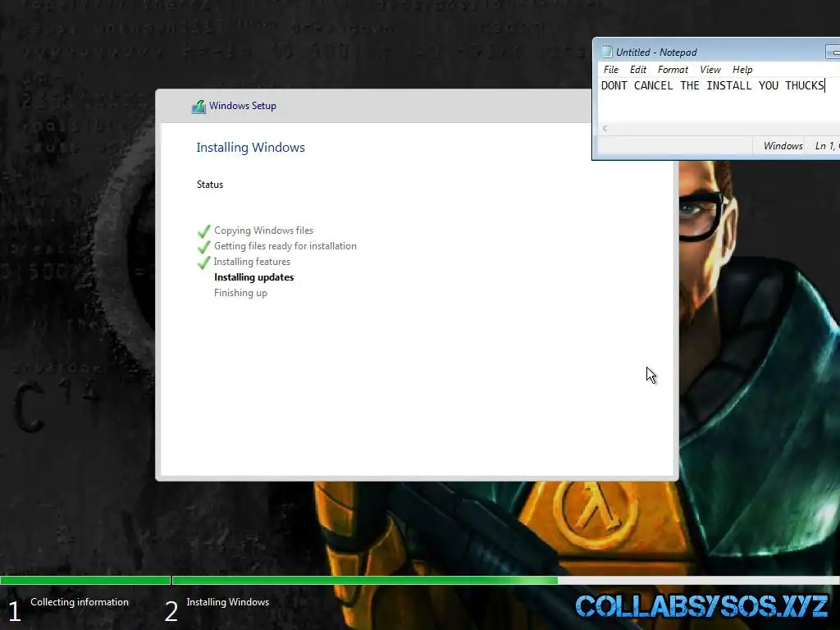Screen dimensions: 840x630
Task: Click the Windows Setup title icon
Action: coord(199,107)
